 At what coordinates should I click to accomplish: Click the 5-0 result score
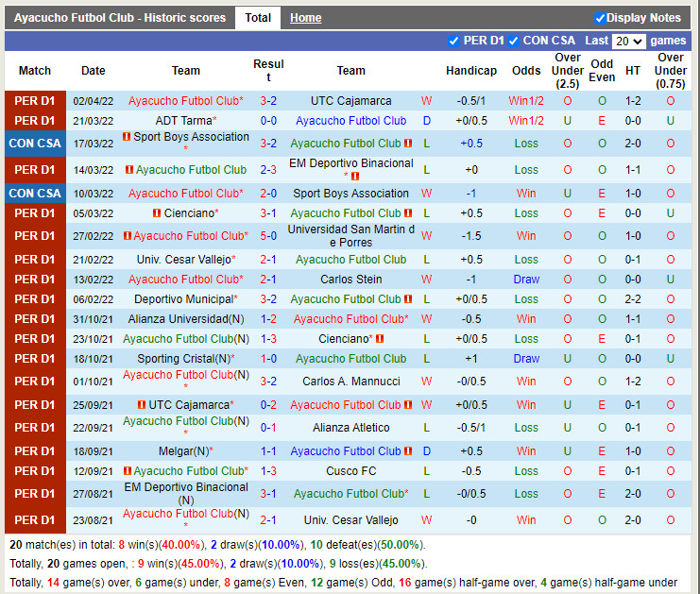pyautogui.click(x=268, y=236)
